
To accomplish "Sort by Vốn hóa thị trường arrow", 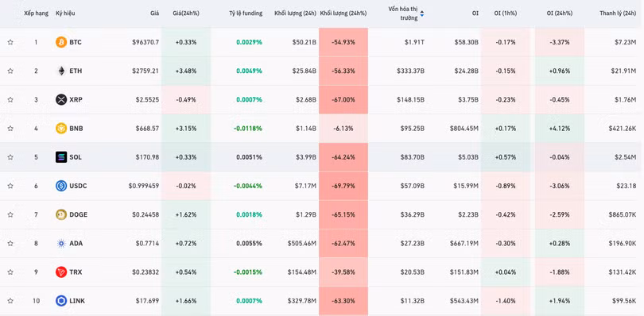I will [422, 13].
